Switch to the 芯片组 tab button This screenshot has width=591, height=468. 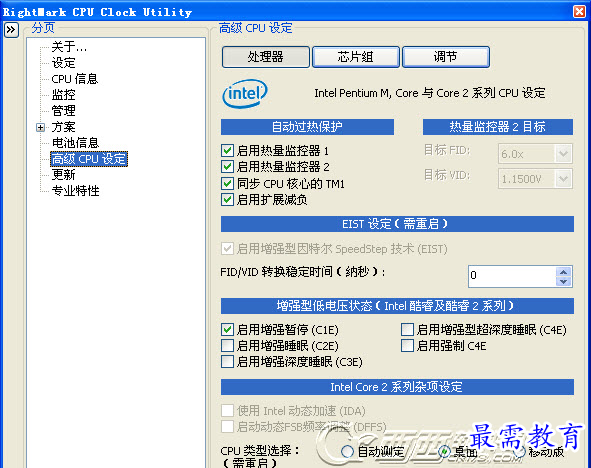pyautogui.click(x=356, y=57)
